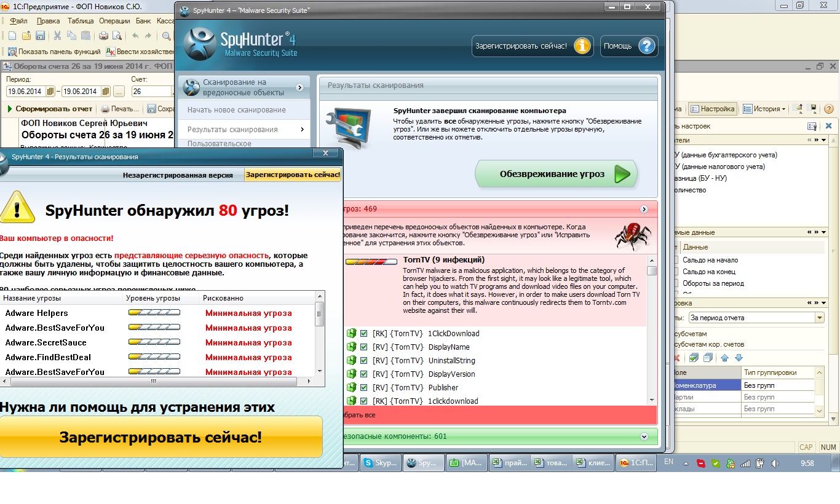Open calendar picker for period end date
840x504 pixels.
tap(106, 92)
